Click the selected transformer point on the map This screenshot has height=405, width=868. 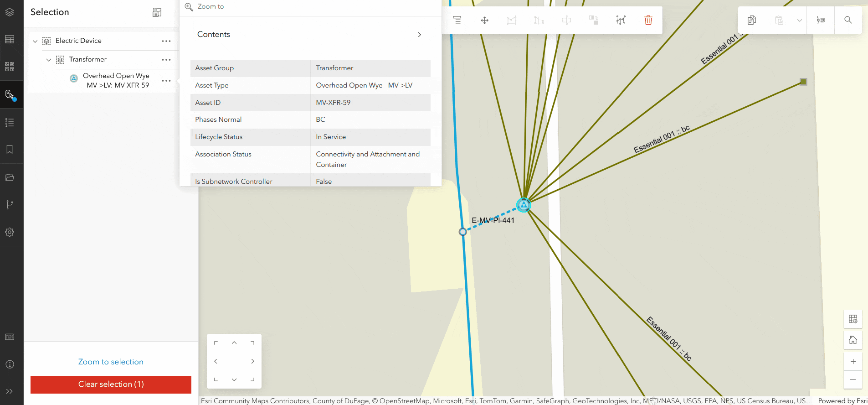click(524, 205)
